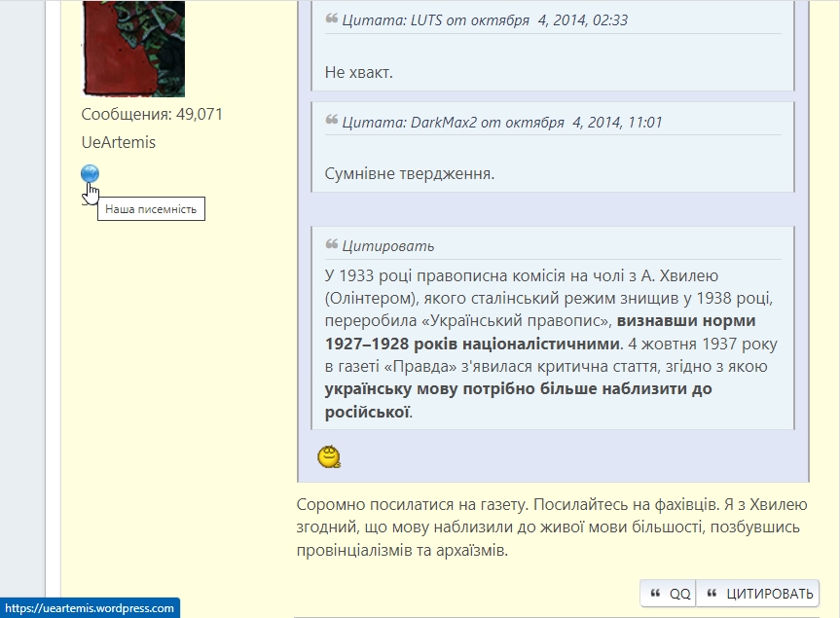Viewport: 840px width, 618px height.
Task: Click the user avatar image
Action: (132, 49)
